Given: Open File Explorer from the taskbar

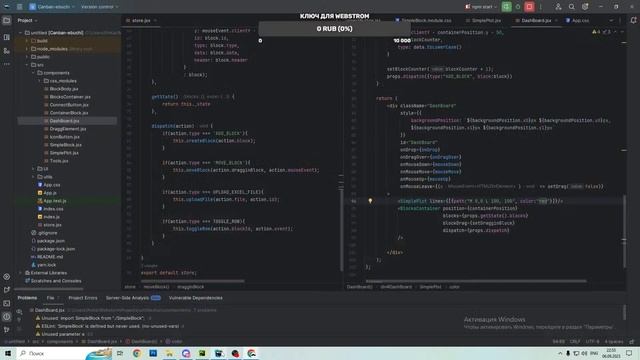Looking at the screenshot, I should 169,353.
